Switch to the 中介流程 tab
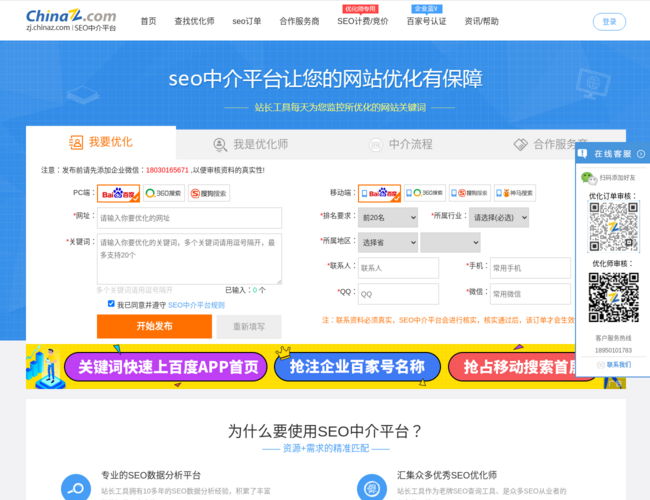650x500 pixels. [x=400, y=144]
